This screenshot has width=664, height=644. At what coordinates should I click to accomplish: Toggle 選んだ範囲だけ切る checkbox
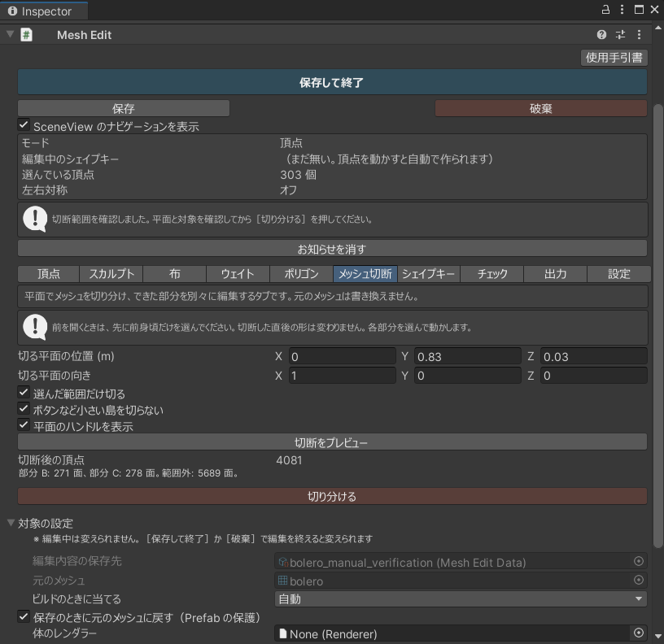click(x=24, y=393)
